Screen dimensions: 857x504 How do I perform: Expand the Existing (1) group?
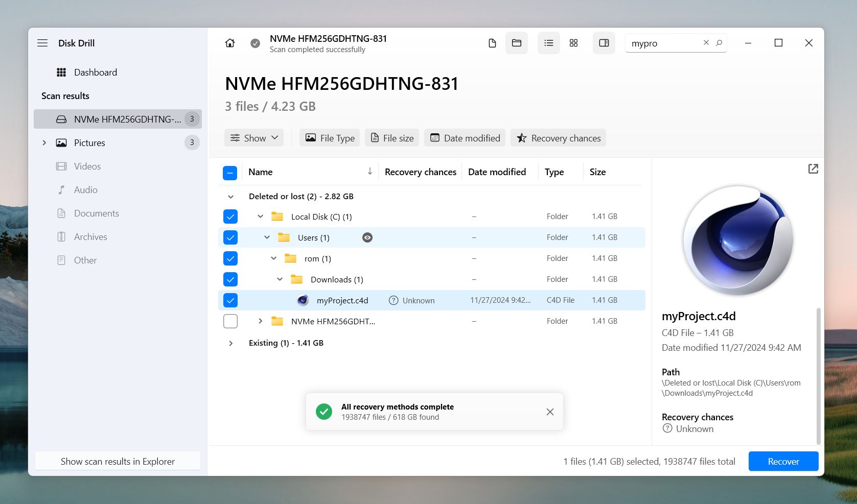(230, 343)
